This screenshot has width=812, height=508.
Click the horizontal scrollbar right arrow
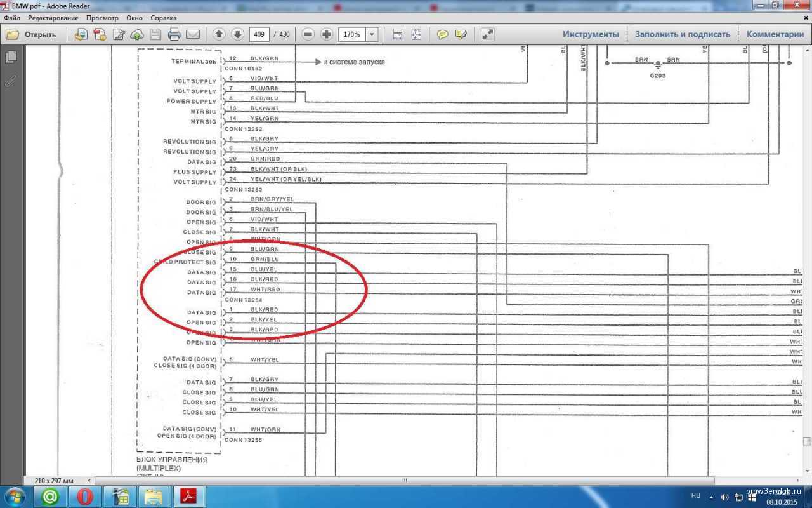click(x=798, y=481)
